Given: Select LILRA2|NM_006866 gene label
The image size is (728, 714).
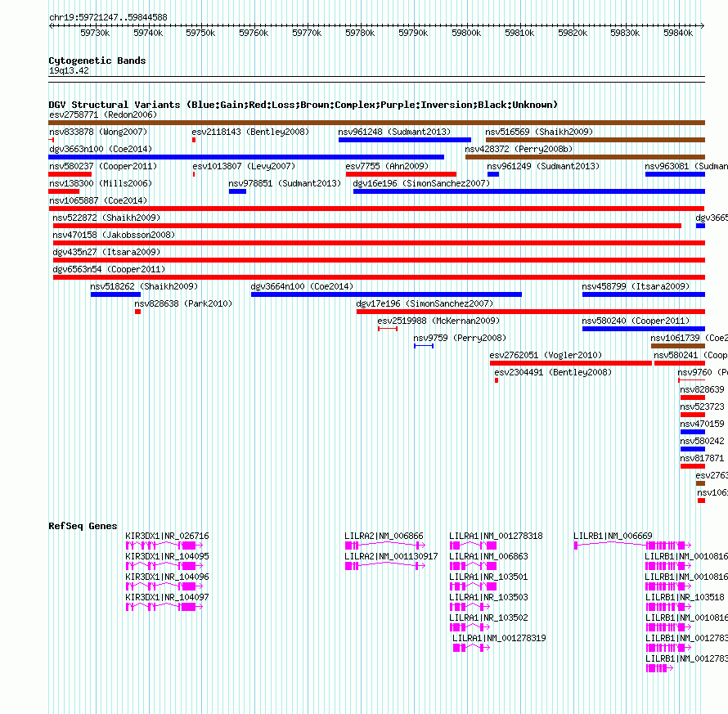Looking at the screenshot, I should pos(384,536).
